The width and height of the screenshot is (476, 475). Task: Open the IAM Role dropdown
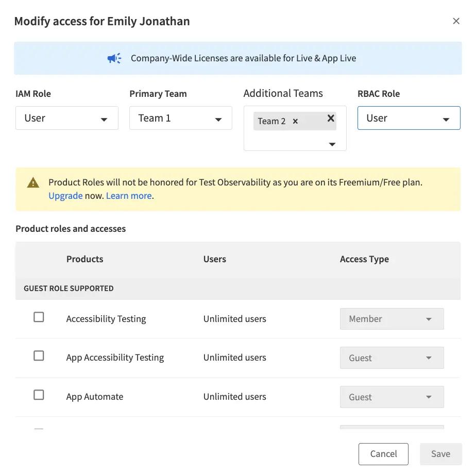tap(67, 118)
